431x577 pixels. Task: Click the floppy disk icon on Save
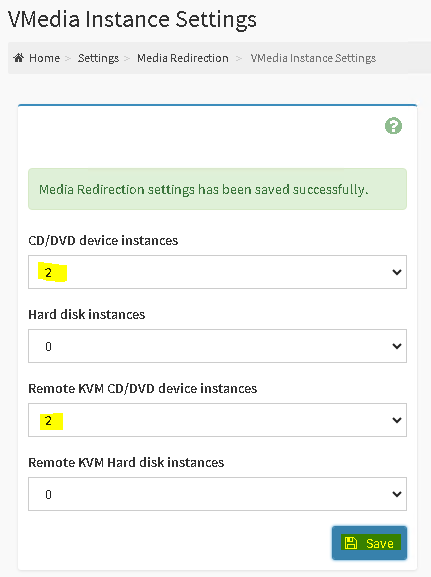pos(351,543)
